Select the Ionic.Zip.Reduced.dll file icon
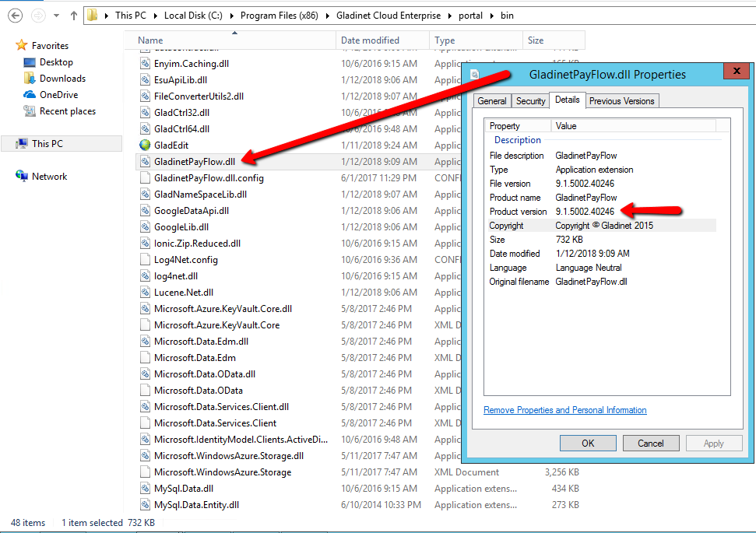756x533 pixels. [x=145, y=244]
